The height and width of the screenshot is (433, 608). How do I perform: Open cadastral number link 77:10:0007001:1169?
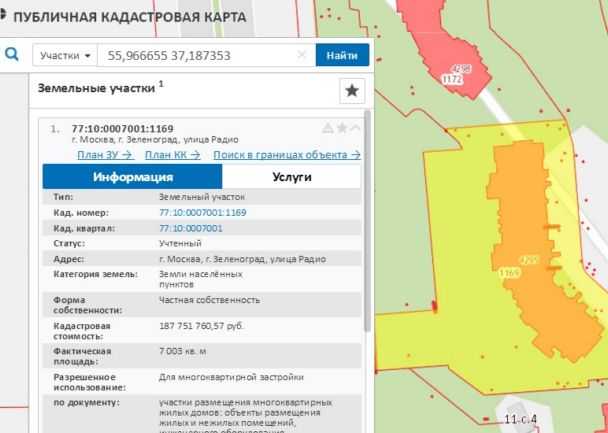coord(203,212)
